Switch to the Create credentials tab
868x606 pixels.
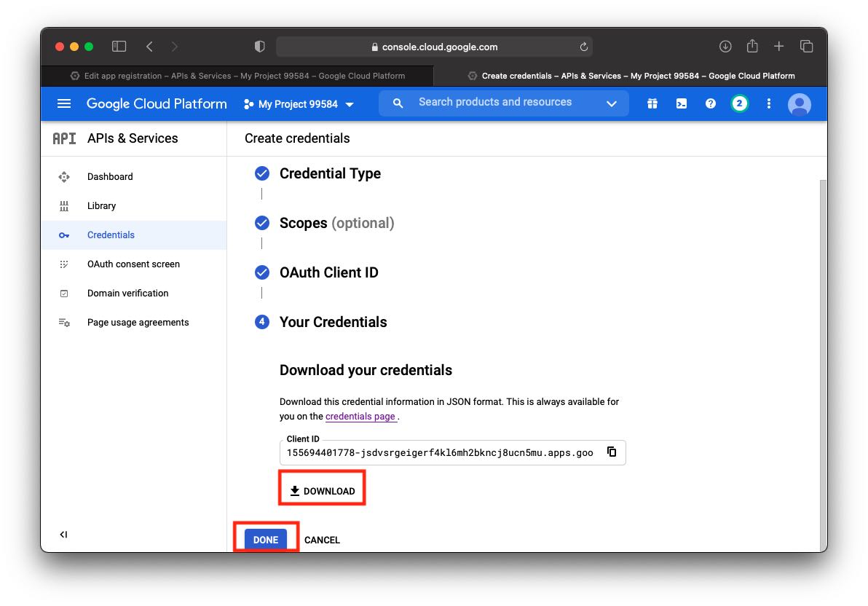pos(631,76)
